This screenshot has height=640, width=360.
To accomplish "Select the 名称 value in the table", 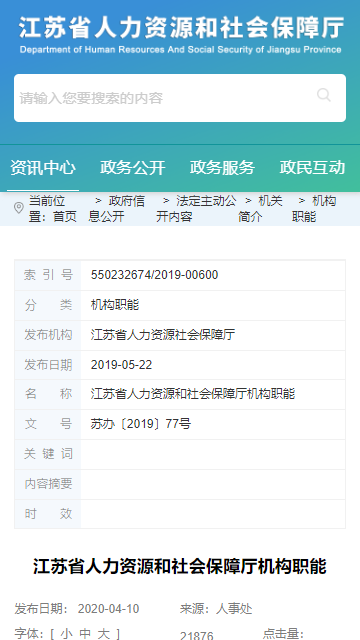I will click(x=193, y=394).
